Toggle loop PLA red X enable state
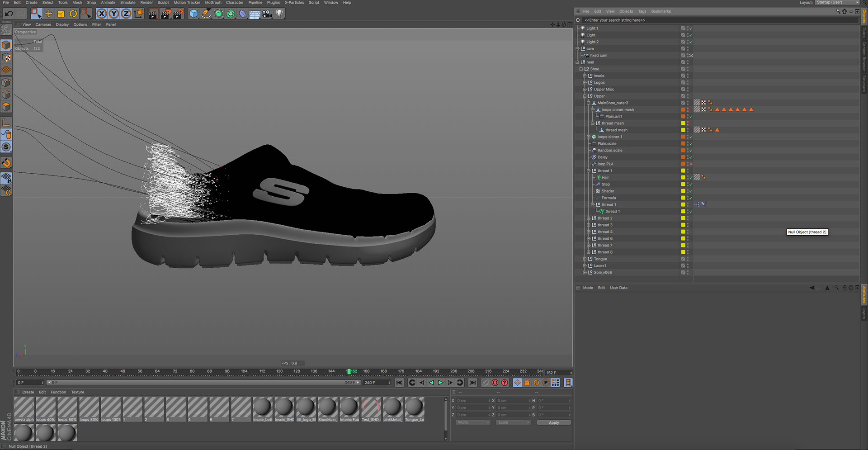The image size is (868, 450). click(x=691, y=164)
